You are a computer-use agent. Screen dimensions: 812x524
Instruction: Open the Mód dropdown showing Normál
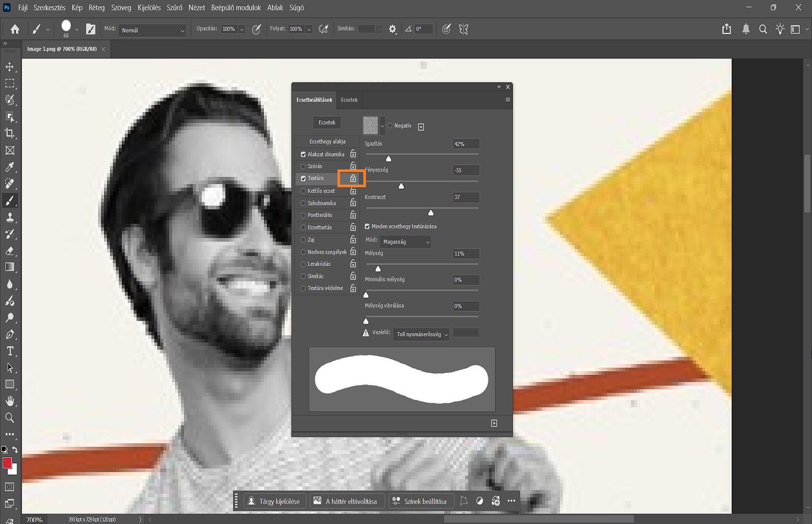tap(152, 30)
